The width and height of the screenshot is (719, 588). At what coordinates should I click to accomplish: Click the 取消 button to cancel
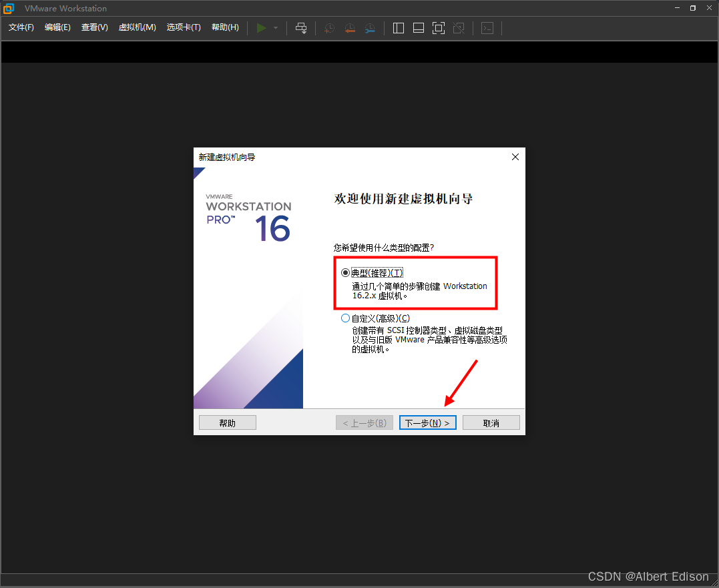point(491,422)
